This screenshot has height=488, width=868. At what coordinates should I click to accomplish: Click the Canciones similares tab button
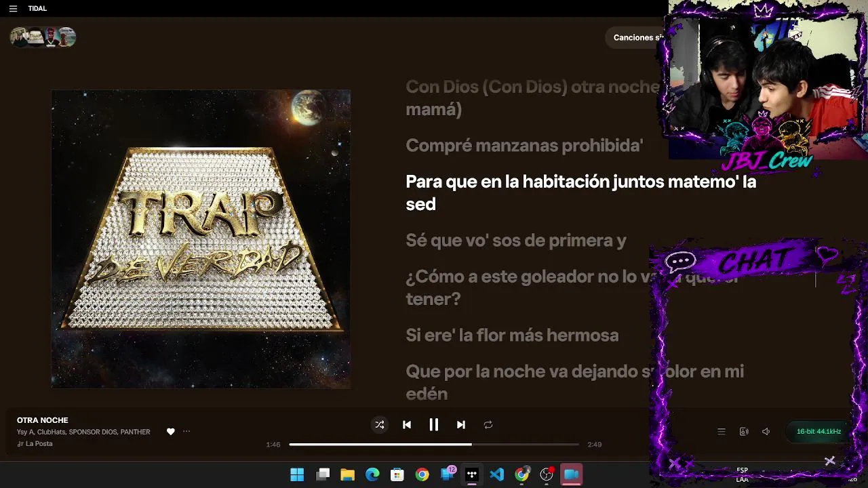[x=637, y=38]
